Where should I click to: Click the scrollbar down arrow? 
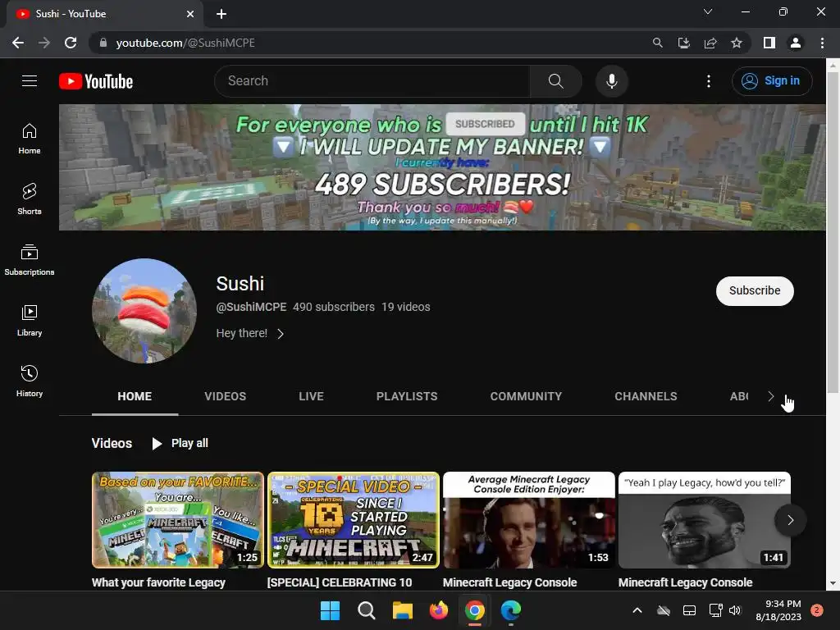[833, 583]
